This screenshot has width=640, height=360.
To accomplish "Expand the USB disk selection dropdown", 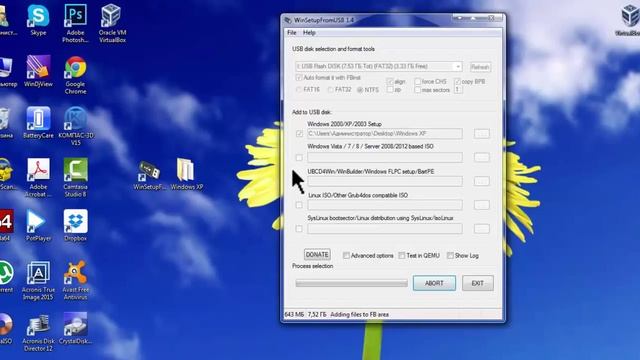I will (458, 66).
